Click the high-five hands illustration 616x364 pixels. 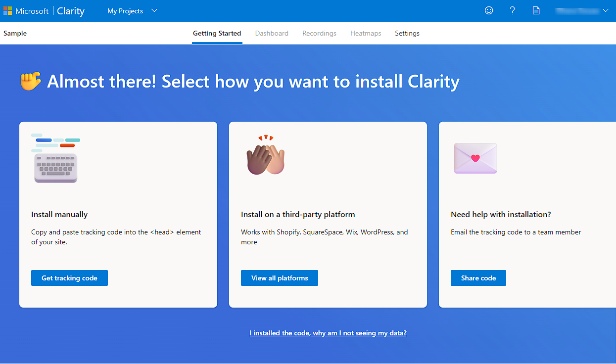[266, 155]
